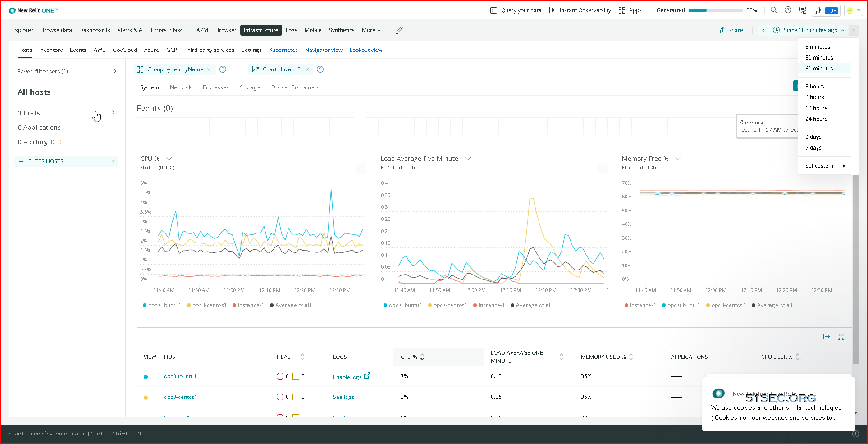Viewport: 868px width, 444px height.
Task: Go to next time range arrow
Action: click(854, 30)
